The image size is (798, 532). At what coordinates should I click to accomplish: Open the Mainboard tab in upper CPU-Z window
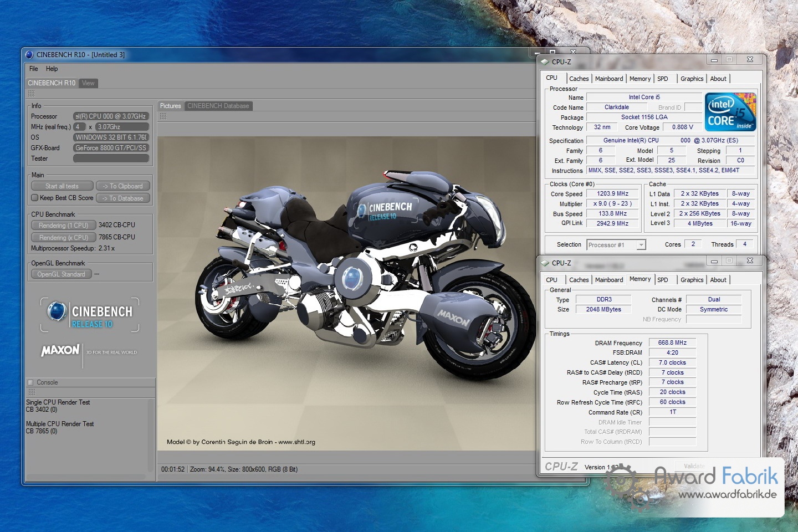pos(609,79)
